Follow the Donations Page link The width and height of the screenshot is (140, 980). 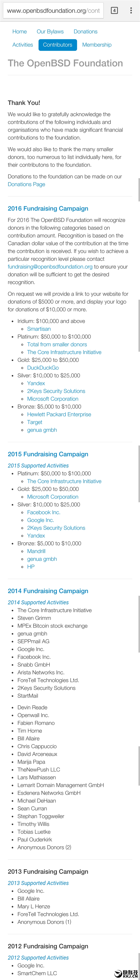tap(26, 184)
